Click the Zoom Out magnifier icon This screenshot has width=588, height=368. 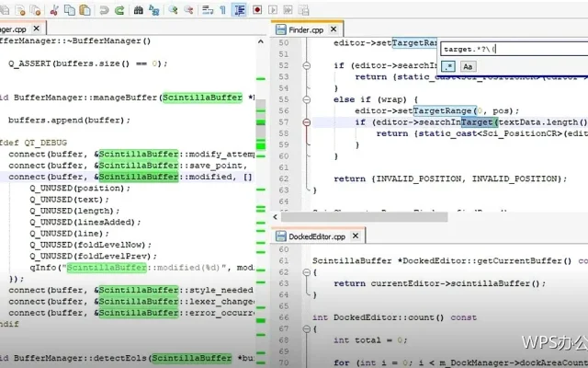(x=188, y=10)
